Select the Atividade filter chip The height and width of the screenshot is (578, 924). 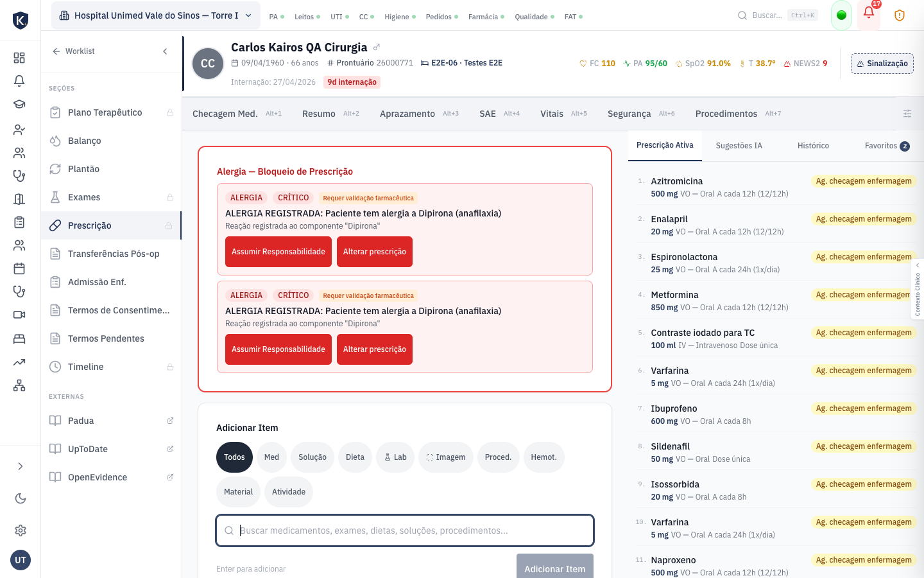(x=289, y=492)
